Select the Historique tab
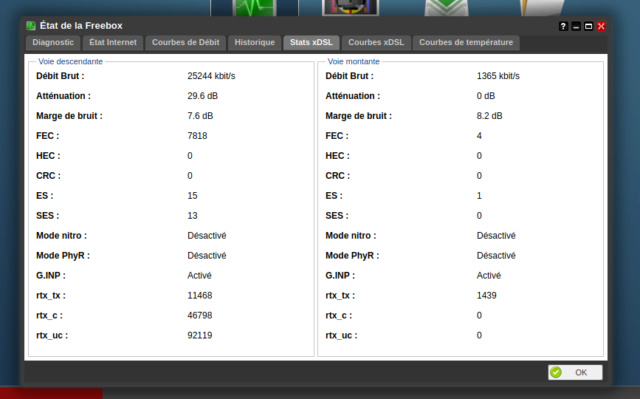The image size is (640, 399). pos(255,42)
